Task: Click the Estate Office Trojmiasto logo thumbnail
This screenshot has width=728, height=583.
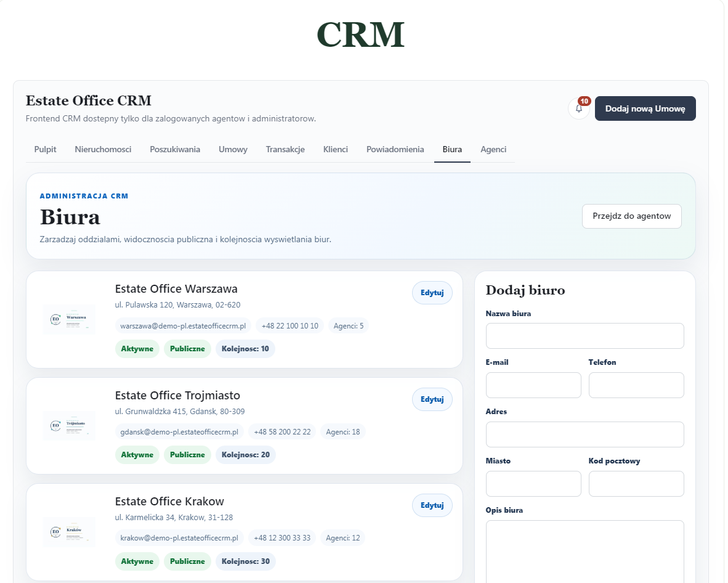Action: pyautogui.click(x=69, y=425)
